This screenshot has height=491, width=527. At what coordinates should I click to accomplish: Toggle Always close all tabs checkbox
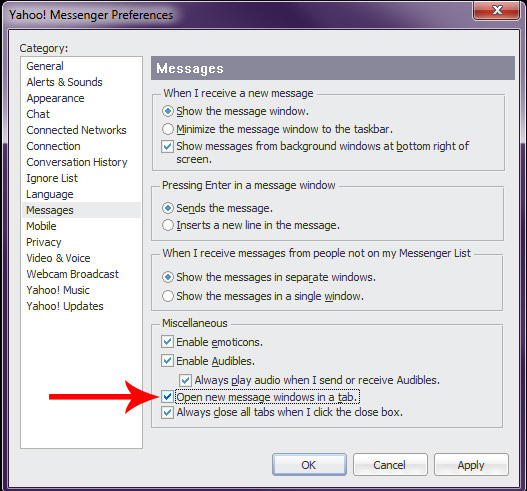tap(167, 412)
